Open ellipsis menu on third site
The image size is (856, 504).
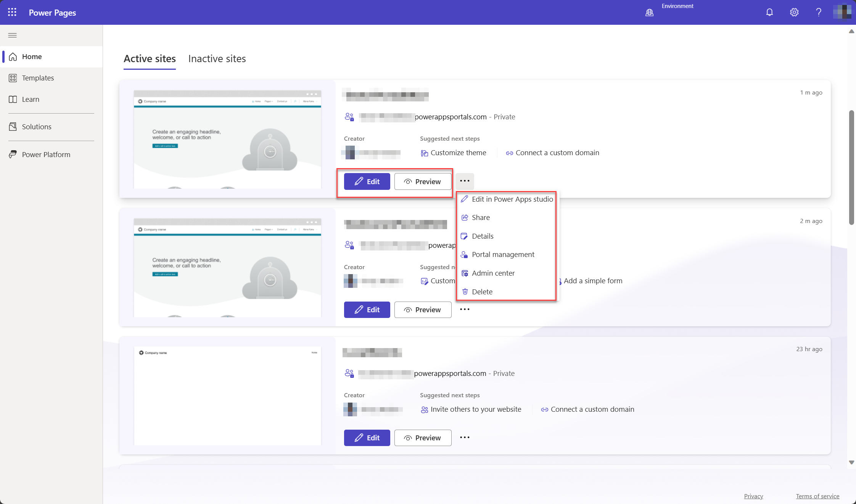click(x=465, y=437)
